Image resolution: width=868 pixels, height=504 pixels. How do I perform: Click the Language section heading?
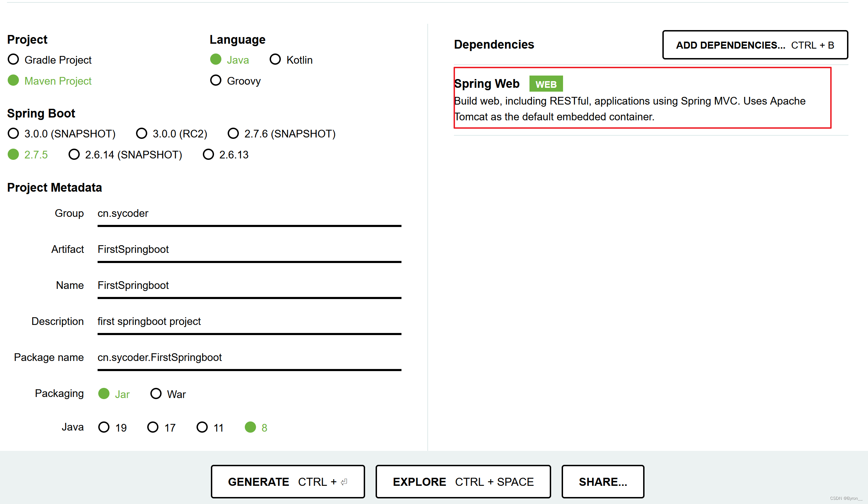coord(237,40)
